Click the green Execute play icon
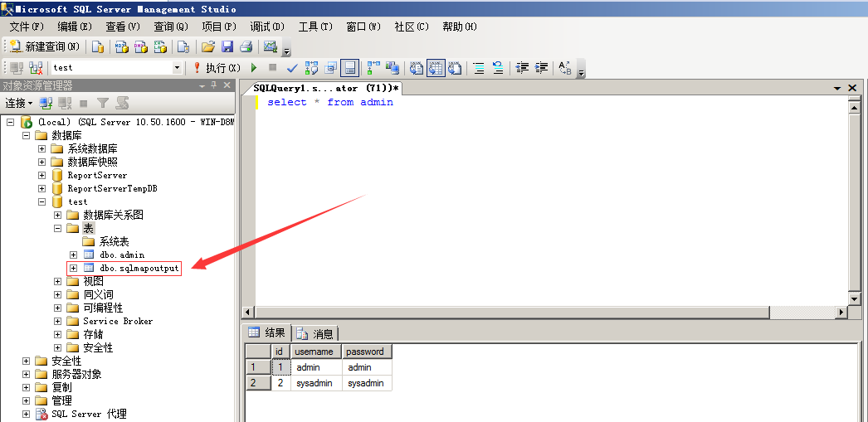Image resolution: width=868 pixels, height=422 pixels. pos(254,68)
